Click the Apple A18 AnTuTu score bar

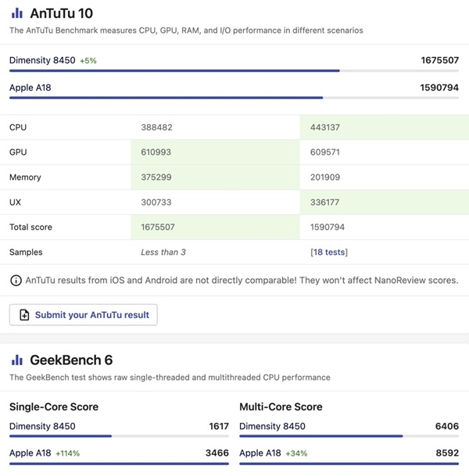[x=166, y=98]
